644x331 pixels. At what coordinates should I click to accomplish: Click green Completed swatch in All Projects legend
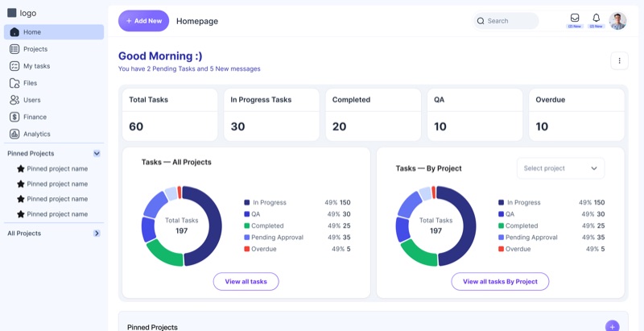[247, 225]
